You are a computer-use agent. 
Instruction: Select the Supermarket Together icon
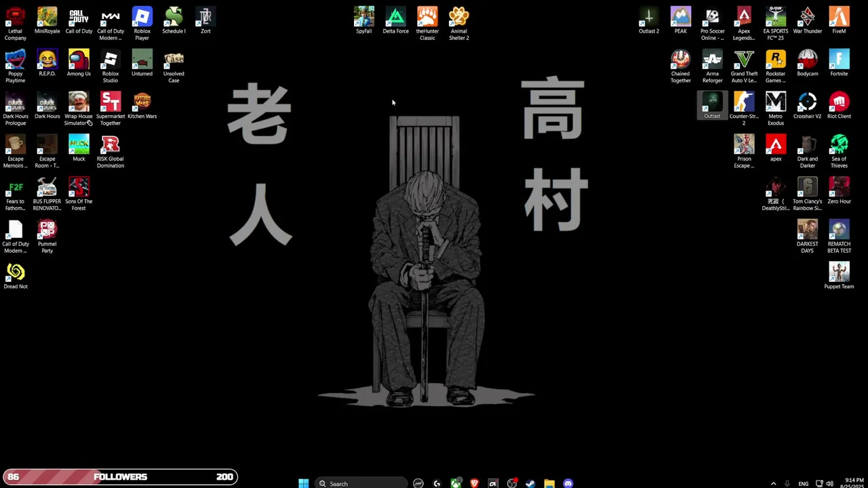click(x=111, y=109)
